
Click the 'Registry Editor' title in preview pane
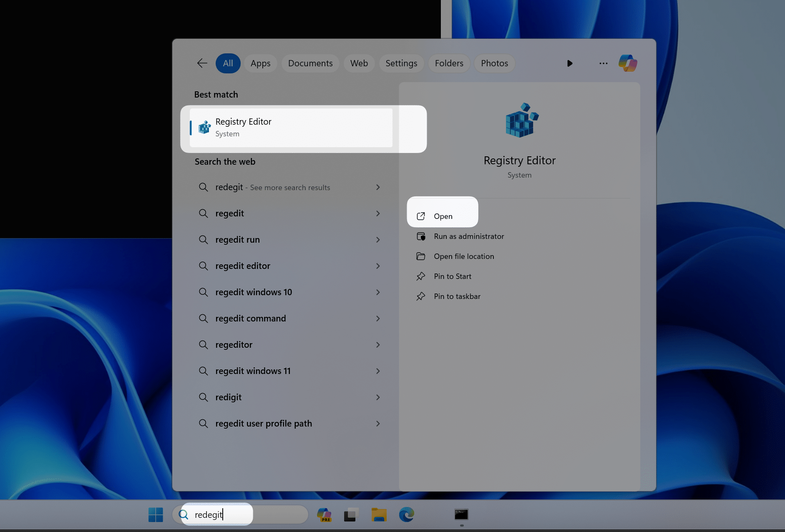click(519, 161)
